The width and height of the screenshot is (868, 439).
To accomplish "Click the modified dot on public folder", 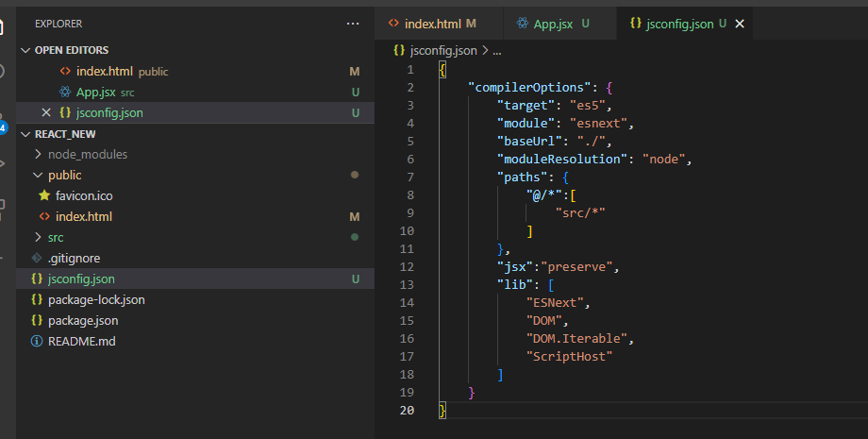I will tap(355, 175).
